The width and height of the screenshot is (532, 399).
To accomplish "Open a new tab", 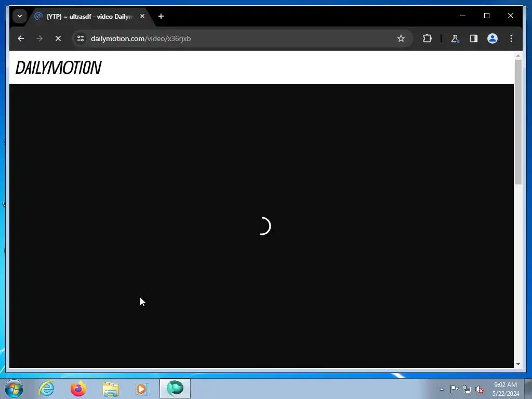I will pyautogui.click(x=161, y=16).
